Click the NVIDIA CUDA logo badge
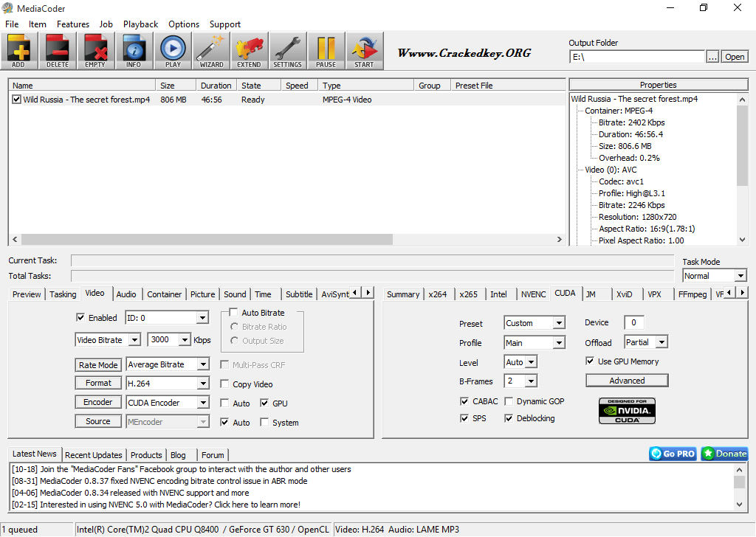 [x=627, y=411]
